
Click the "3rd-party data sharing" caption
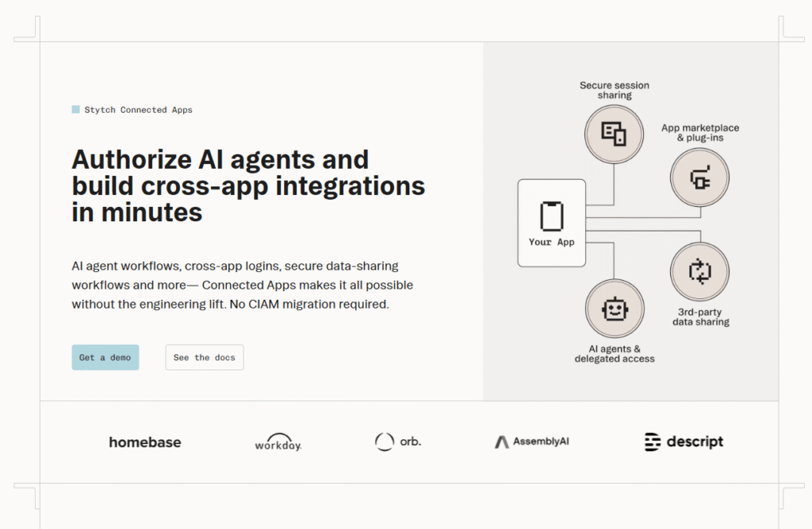tap(699, 316)
